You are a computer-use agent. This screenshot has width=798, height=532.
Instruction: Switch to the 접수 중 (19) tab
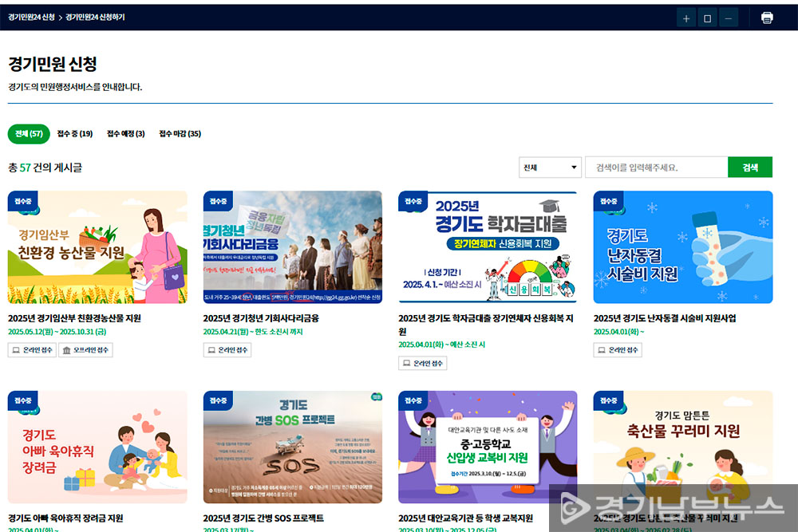tap(75, 134)
